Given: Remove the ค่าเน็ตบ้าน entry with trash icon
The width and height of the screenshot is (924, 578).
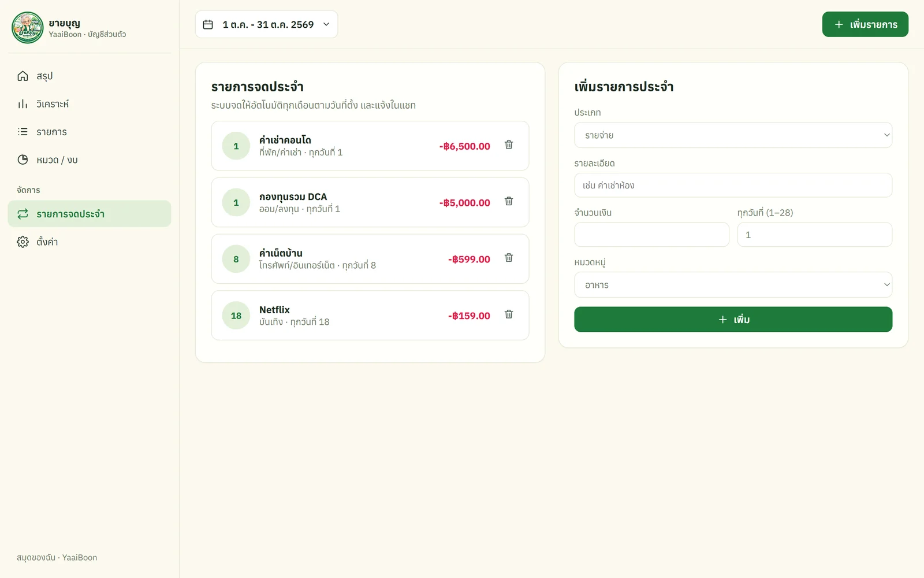Looking at the screenshot, I should click(509, 258).
